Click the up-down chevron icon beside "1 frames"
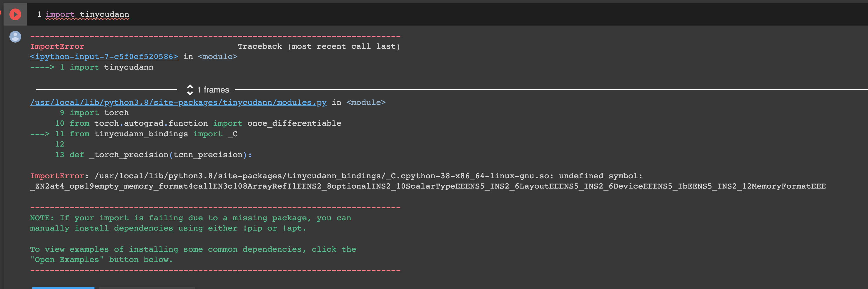This screenshot has width=868, height=289. [x=190, y=90]
